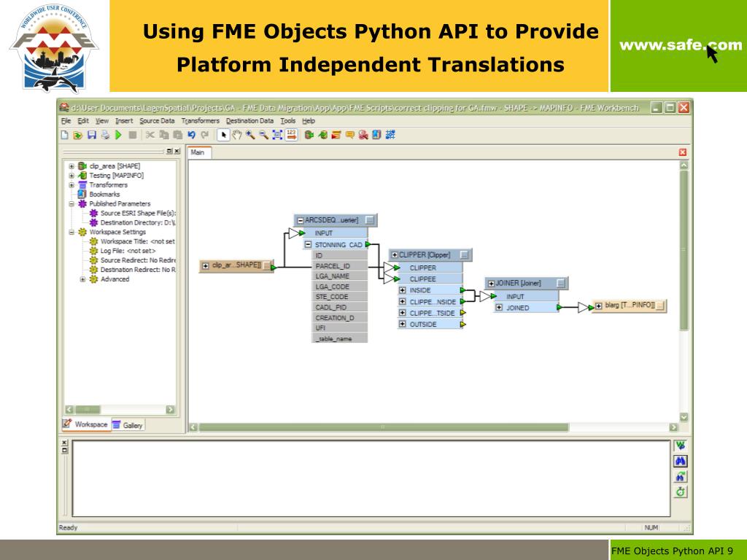Click the Add source dataset icon
Screen dimensions: 747x560
(x=309, y=135)
